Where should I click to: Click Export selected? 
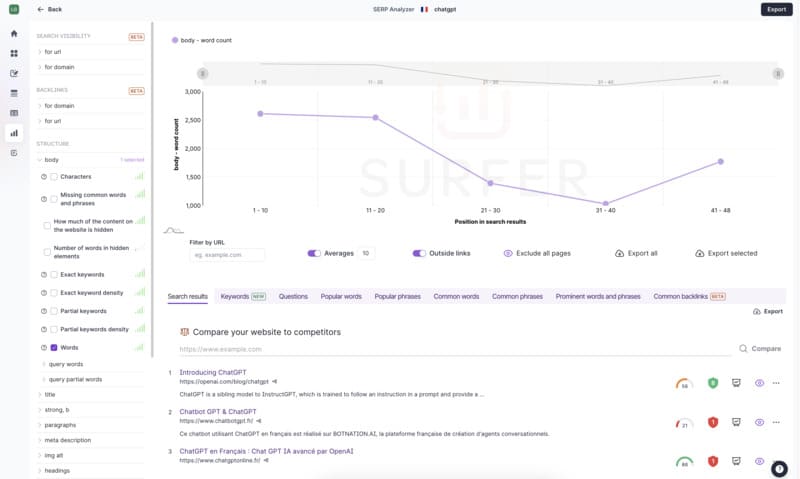pyautogui.click(x=726, y=254)
